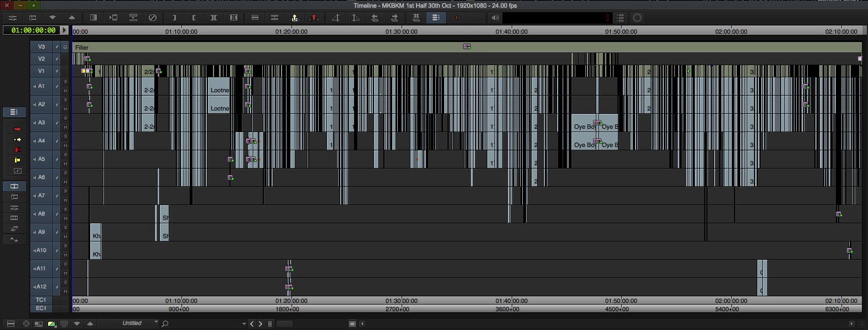
Task: Click the collapse-up arrow in bottom bar
Action: click(x=90, y=324)
